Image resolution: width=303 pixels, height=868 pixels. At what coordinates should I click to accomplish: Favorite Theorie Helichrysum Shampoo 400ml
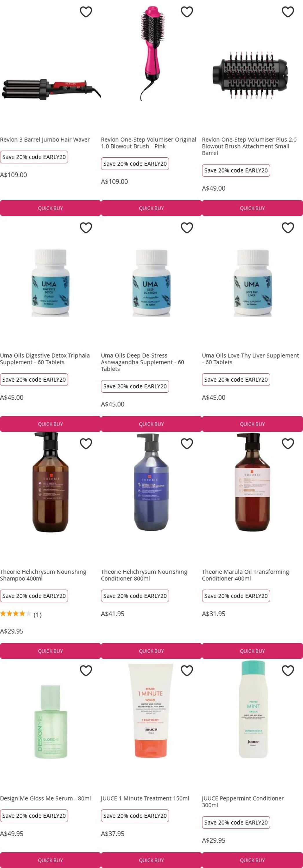pyautogui.click(x=86, y=444)
